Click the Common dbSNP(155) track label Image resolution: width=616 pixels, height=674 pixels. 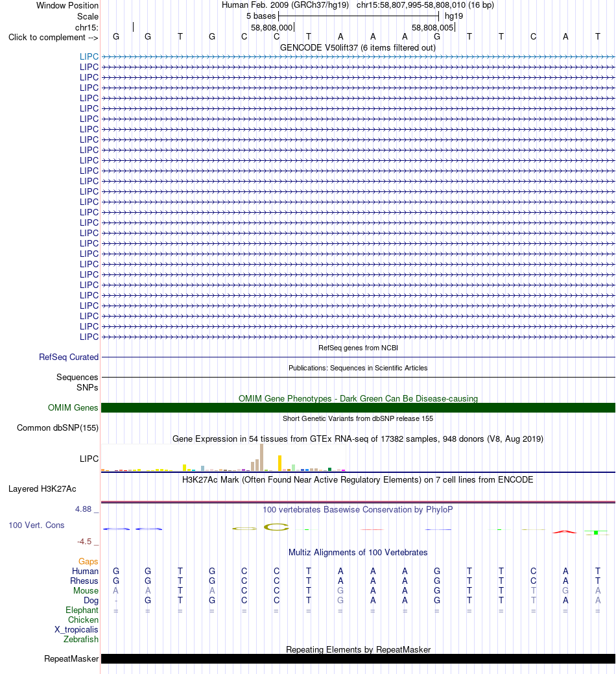coord(58,427)
